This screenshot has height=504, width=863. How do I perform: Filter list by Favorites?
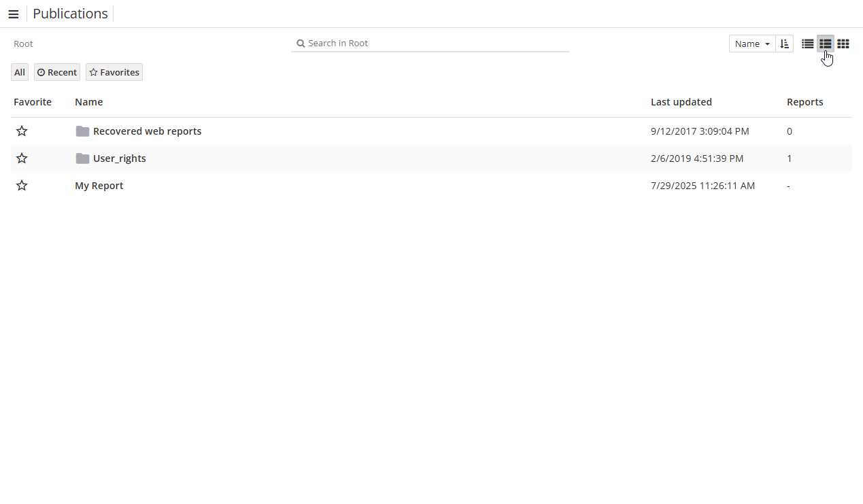pyautogui.click(x=114, y=72)
